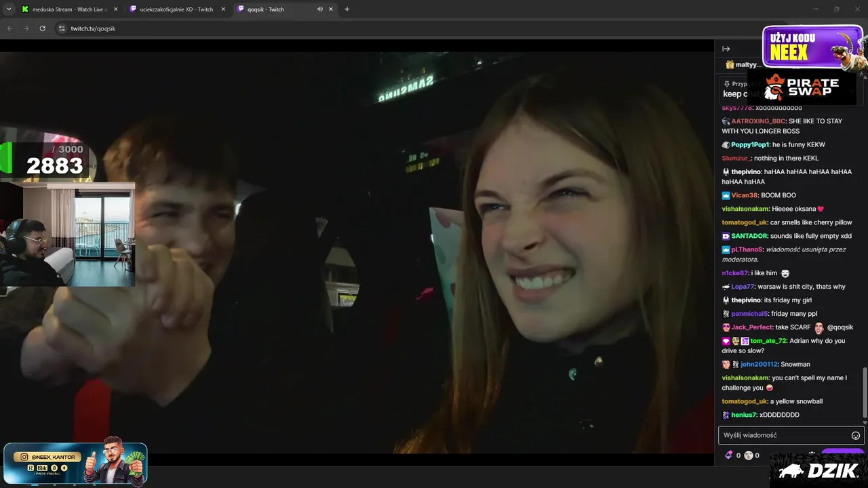Screen dimensions: 868x488
Task: Click the @qoqsik mention in chat
Action: point(840,327)
